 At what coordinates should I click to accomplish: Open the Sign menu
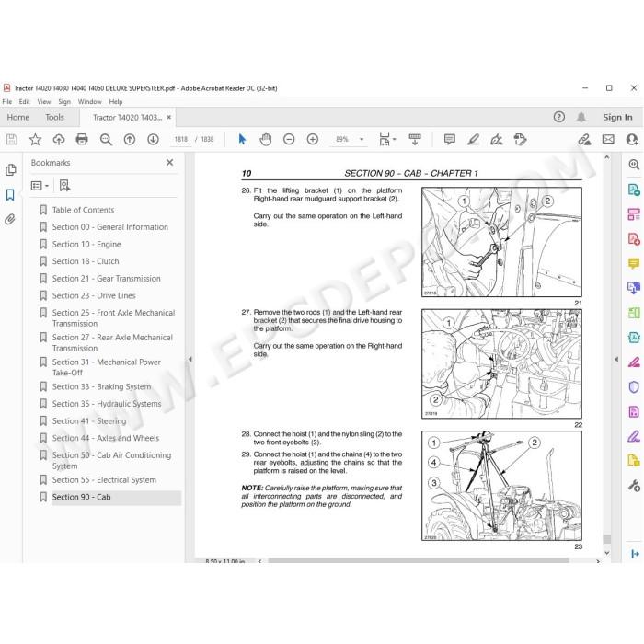coord(64,101)
